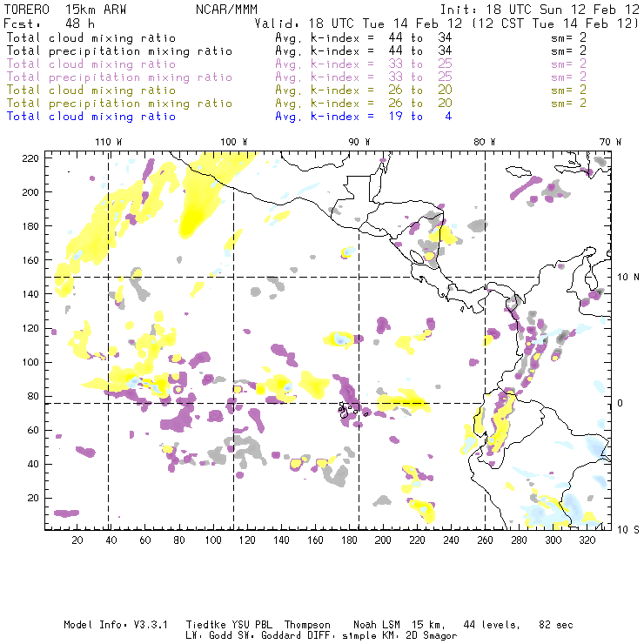Select the "44 levels," footer text

[x=491, y=625]
